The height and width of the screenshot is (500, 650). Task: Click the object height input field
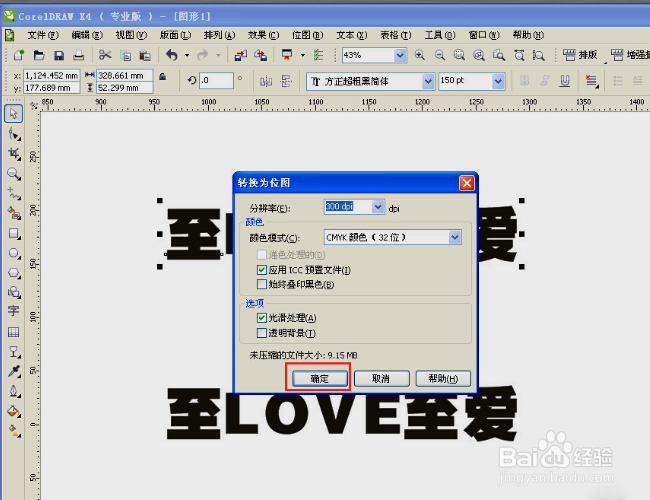[125, 88]
